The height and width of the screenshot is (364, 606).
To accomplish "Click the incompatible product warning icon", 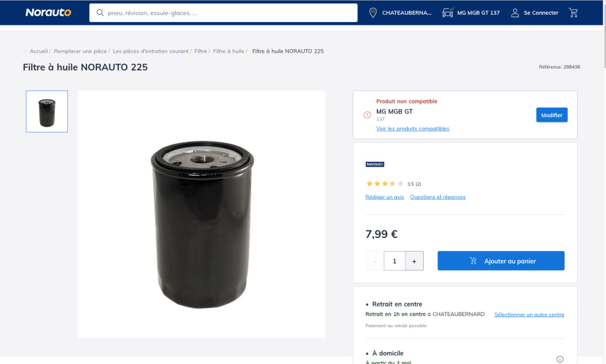I will (367, 115).
